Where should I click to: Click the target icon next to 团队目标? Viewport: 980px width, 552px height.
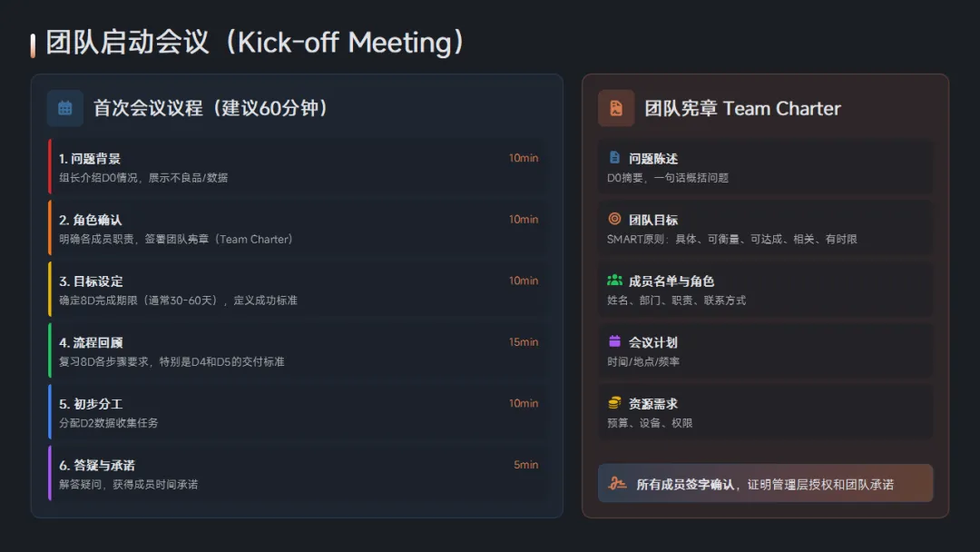[614, 219]
